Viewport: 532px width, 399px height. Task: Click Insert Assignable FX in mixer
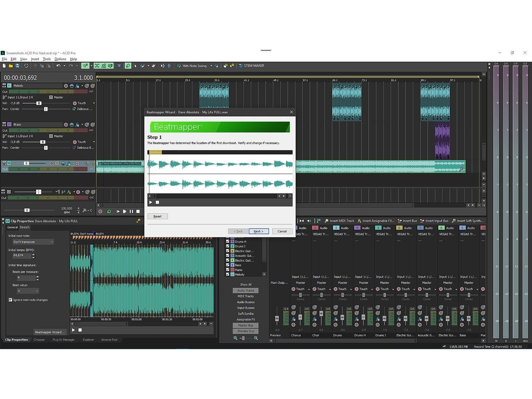point(375,221)
